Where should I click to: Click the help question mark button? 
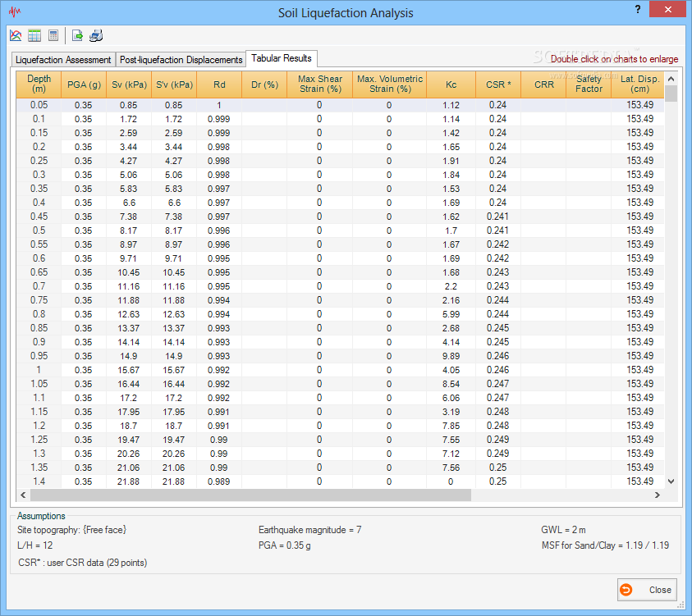[638, 9]
